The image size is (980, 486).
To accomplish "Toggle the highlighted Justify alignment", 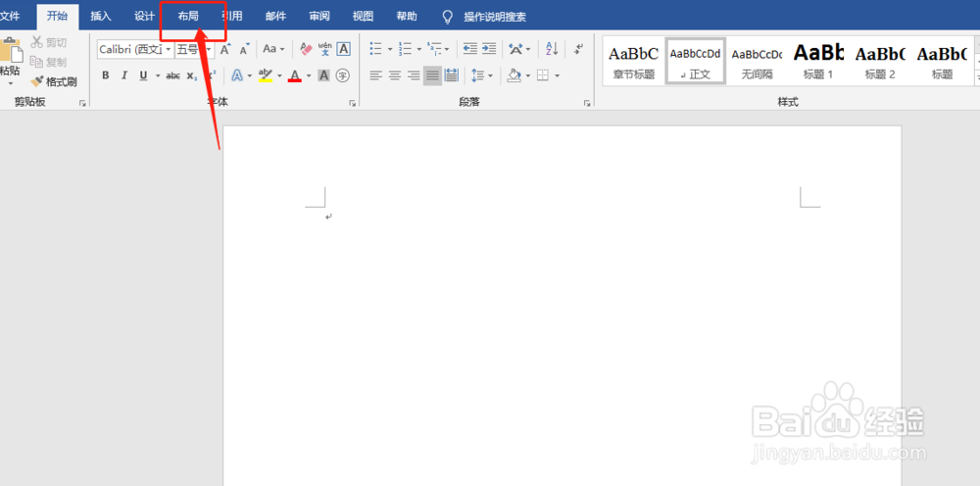I will pyautogui.click(x=432, y=75).
